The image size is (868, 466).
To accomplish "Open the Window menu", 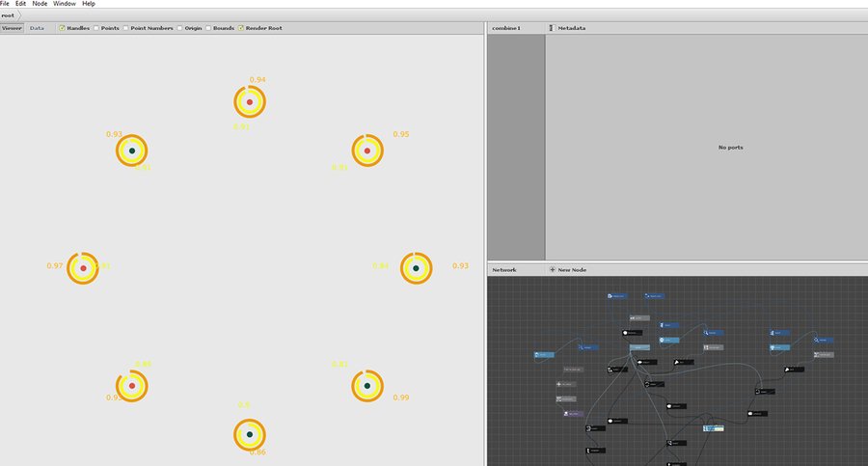I will pyautogui.click(x=65, y=3).
